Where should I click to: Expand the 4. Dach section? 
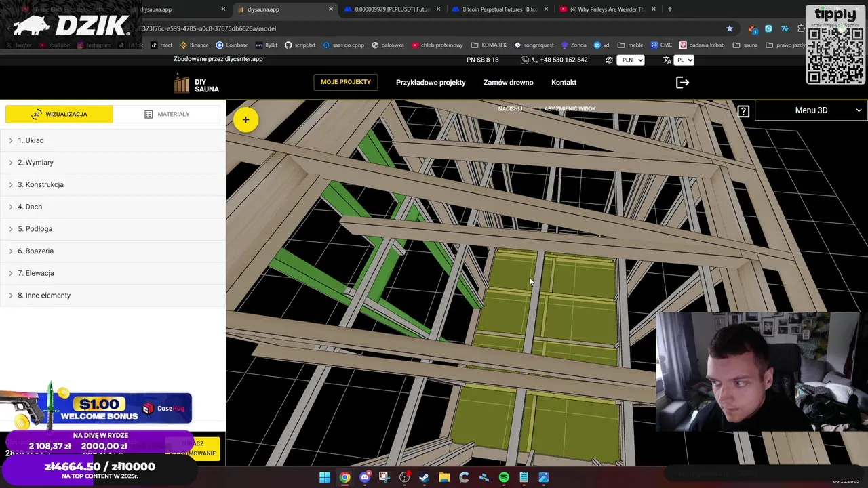click(113, 207)
